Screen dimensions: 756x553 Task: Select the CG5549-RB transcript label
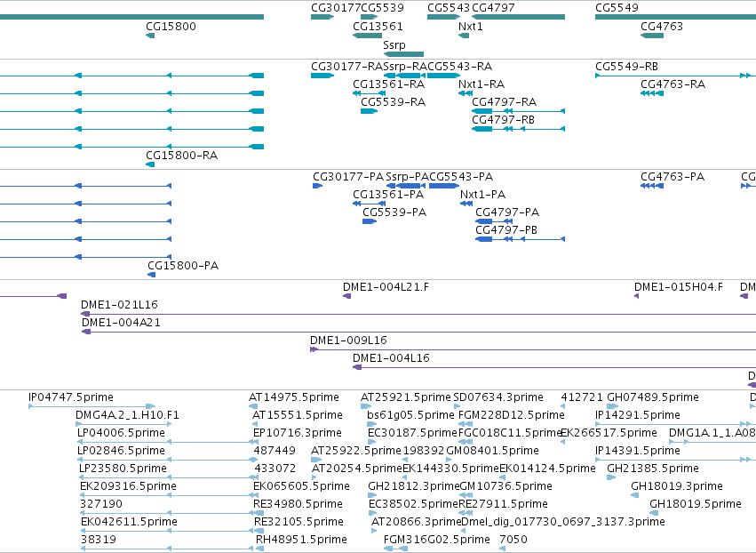point(627,66)
